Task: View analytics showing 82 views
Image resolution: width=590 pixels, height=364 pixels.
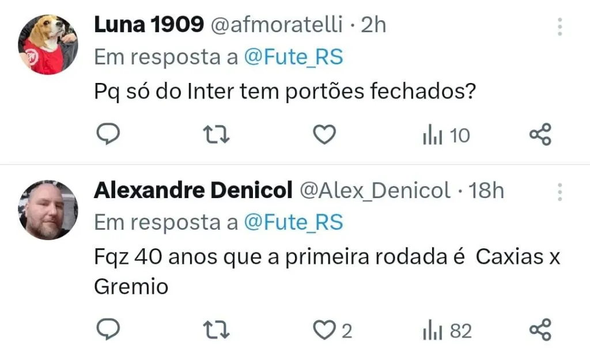Action: tap(447, 331)
